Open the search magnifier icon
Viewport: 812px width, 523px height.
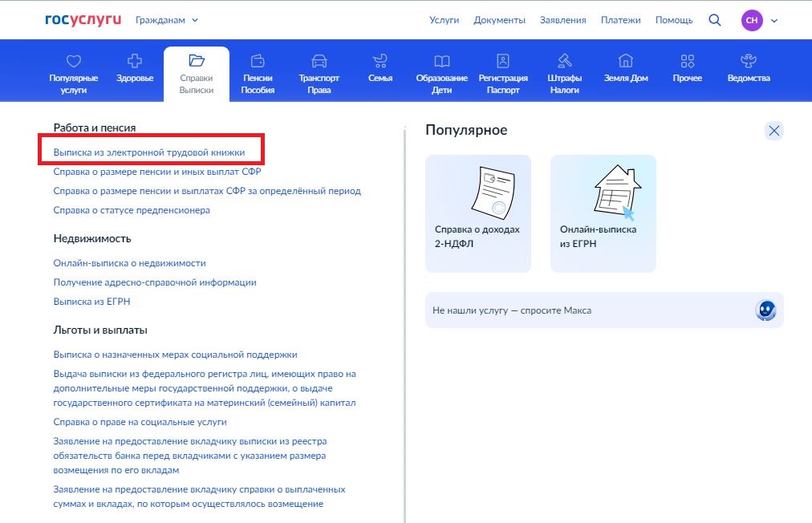[x=714, y=20]
